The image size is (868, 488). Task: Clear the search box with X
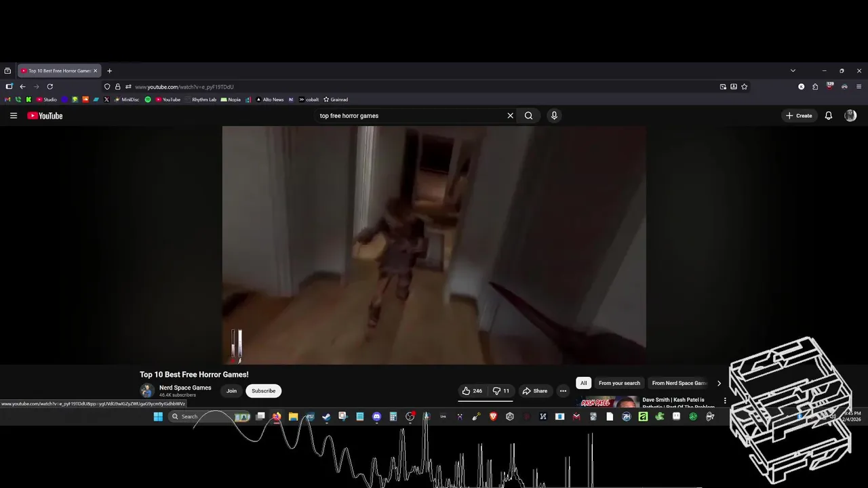click(x=510, y=116)
